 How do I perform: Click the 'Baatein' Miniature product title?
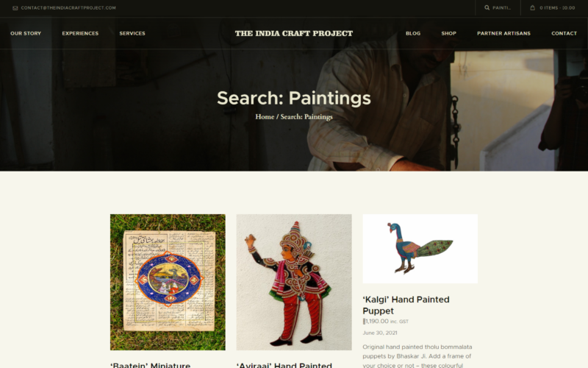[x=151, y=365]
